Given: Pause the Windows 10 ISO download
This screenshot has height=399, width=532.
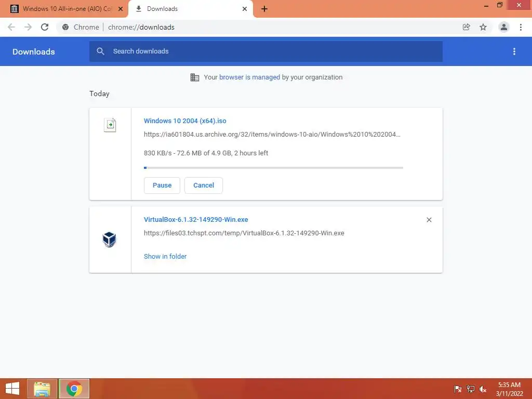Looking at the screenshot, I should [162, 185].
